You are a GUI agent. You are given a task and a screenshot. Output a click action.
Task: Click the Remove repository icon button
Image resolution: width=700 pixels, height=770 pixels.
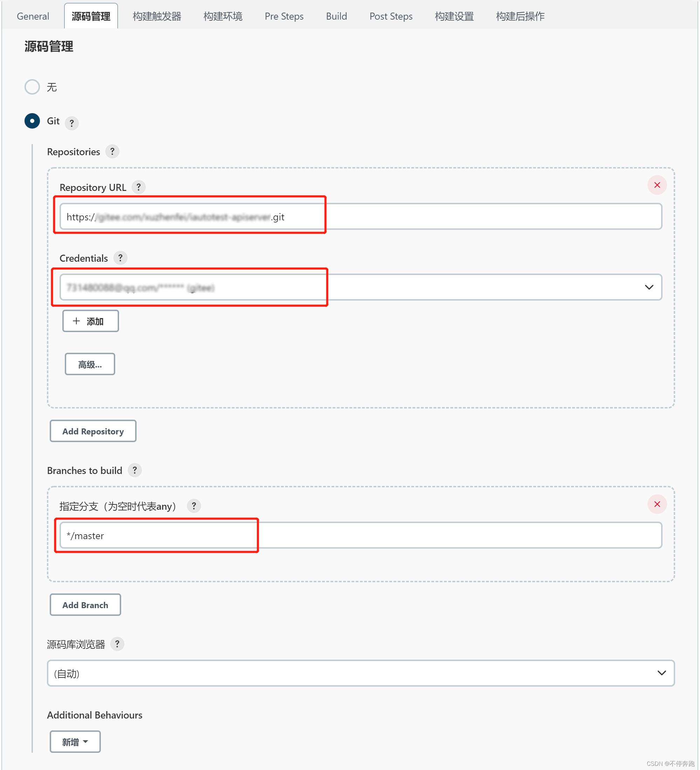tap(657, 185)
